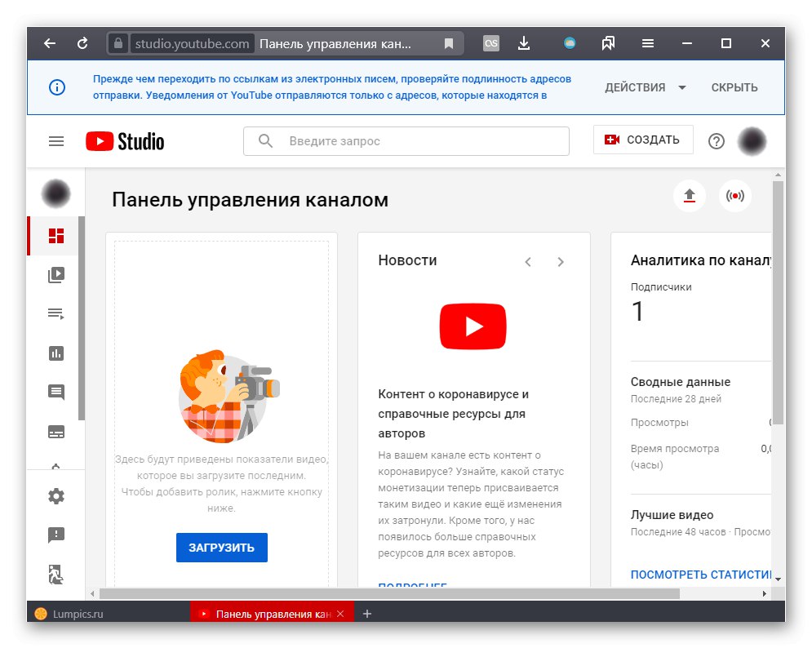The image size is (812, 648).
Task: Click the YouTube play logo in the News card
Action: [473, 326]
